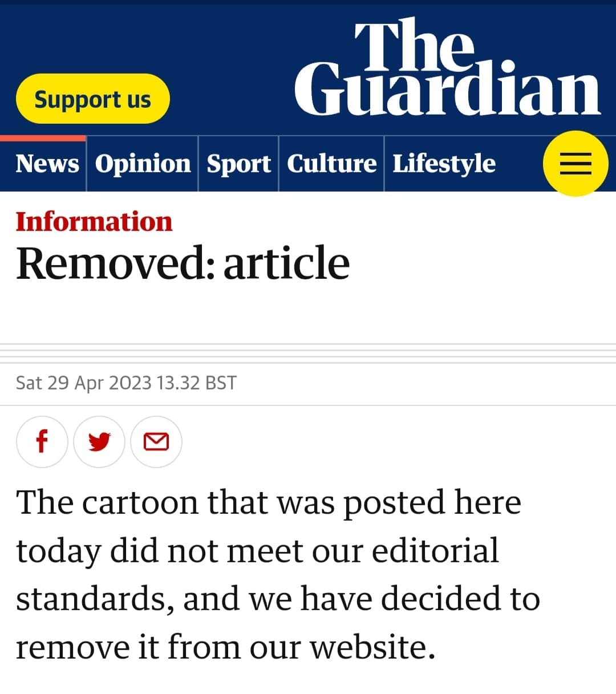Go to the Sport section

tap(238, 164)
